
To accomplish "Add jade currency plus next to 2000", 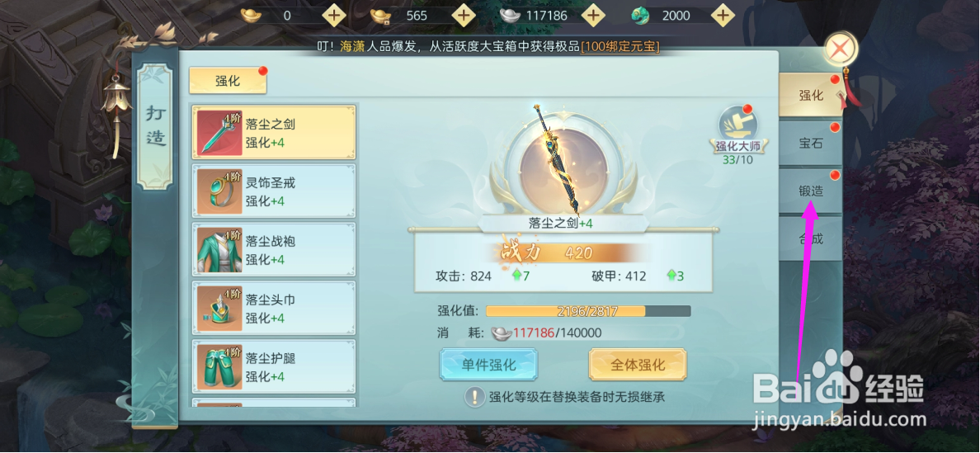I will point(723,15).
